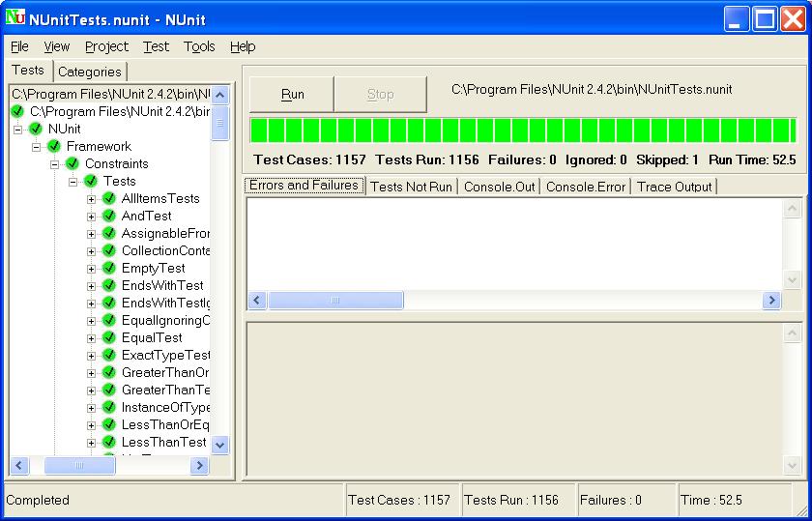Click 'Skipped: 1' summary text
812x521 pixels.
(x=667, y=159)
